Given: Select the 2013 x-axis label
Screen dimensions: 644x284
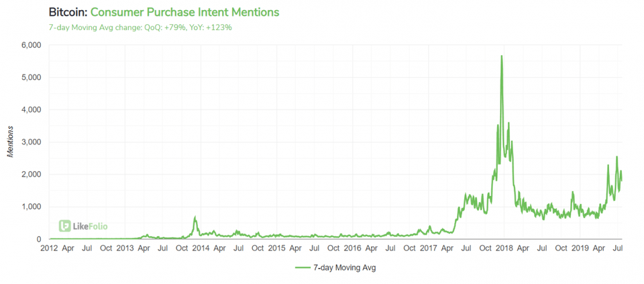Looking at the screenshot, I should [x=125, y=249].
